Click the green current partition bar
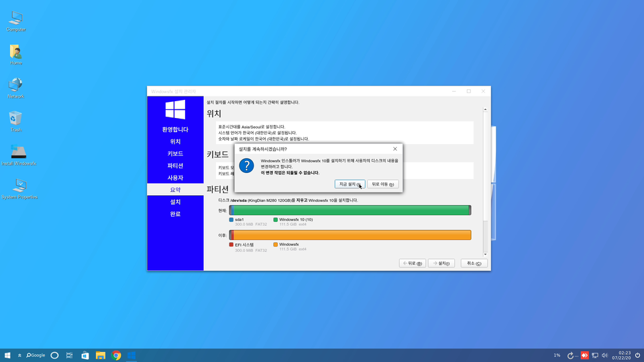The image size is (644, 362). click(350, 210)
